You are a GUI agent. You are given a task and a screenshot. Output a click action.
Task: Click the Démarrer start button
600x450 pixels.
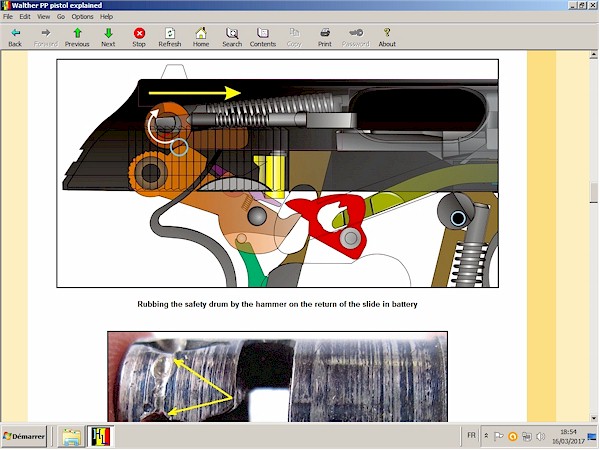click(24, 436)
